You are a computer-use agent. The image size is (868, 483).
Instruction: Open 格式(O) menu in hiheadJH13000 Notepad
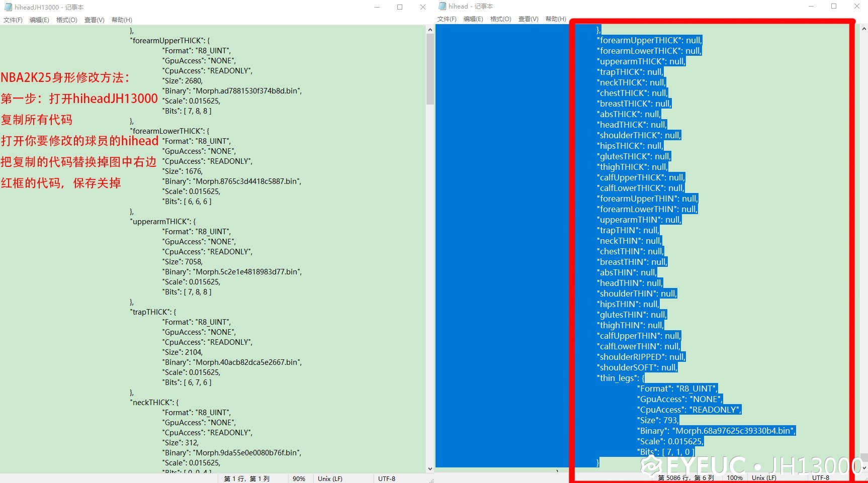(x=67, y=20)
